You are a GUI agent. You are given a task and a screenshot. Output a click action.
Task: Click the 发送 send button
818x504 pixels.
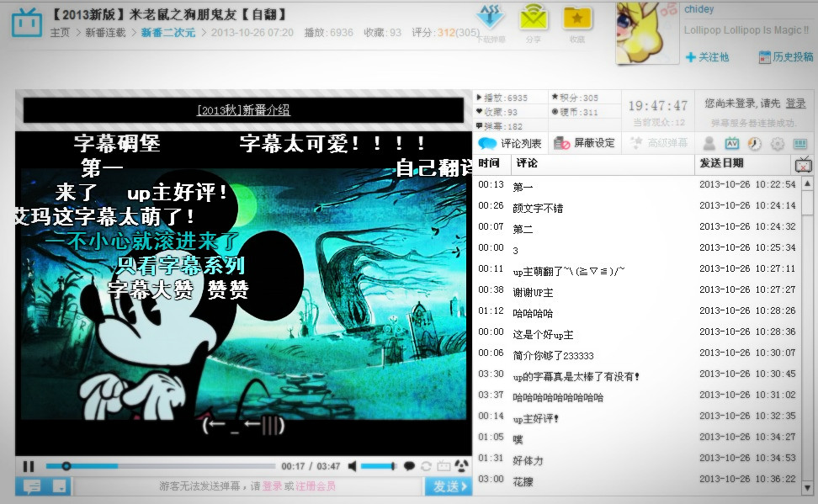[x=447, y=486]
